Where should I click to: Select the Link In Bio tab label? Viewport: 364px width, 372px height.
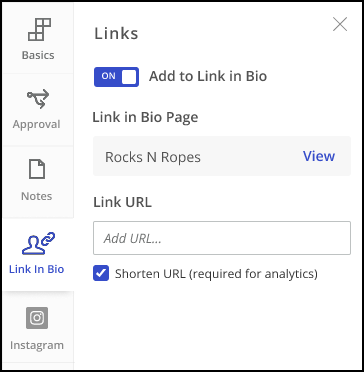pyautogui.click(x=37, y=269)
